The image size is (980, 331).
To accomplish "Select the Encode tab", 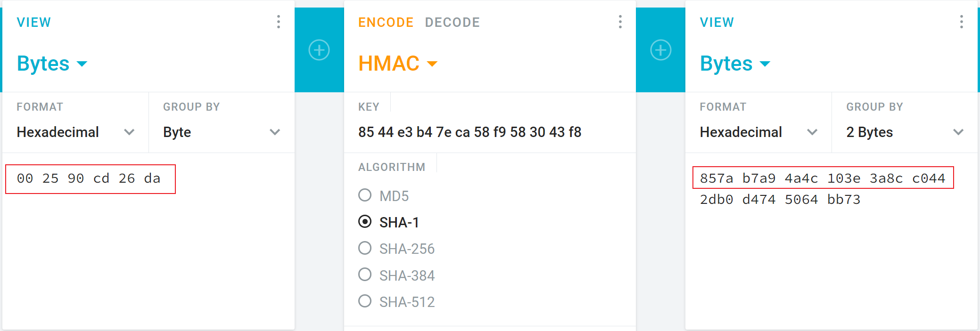I will pyautogui.click(x=386, y=22).
